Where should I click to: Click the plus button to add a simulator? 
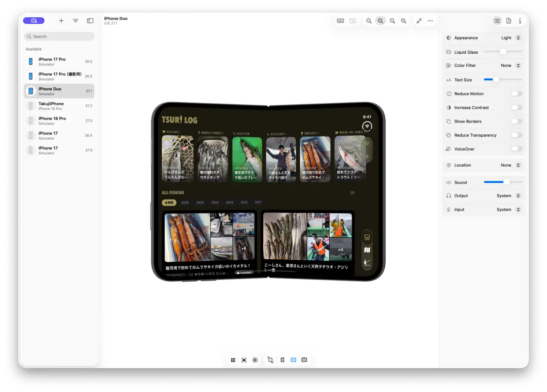pyautogui.click(x=61, y=21)
